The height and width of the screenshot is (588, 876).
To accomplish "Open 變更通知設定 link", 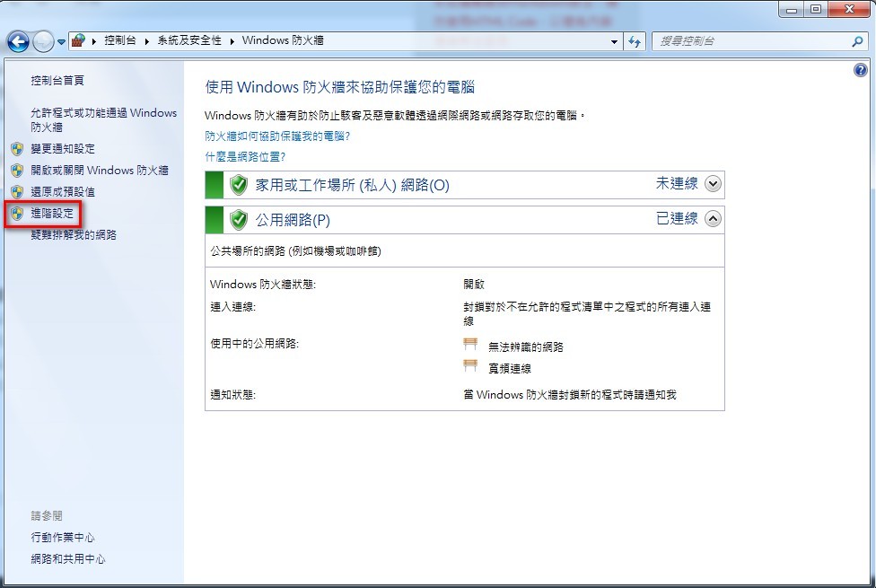I will pos(63,149).
